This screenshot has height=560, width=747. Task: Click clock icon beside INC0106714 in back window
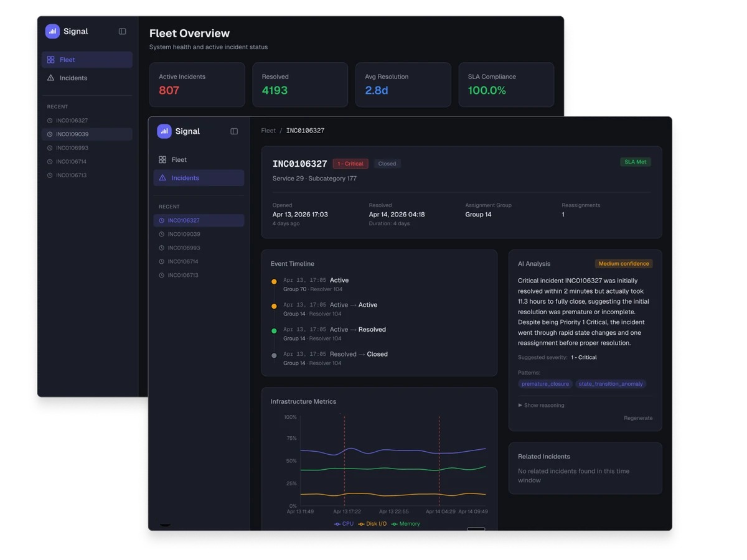coord(50,162)
